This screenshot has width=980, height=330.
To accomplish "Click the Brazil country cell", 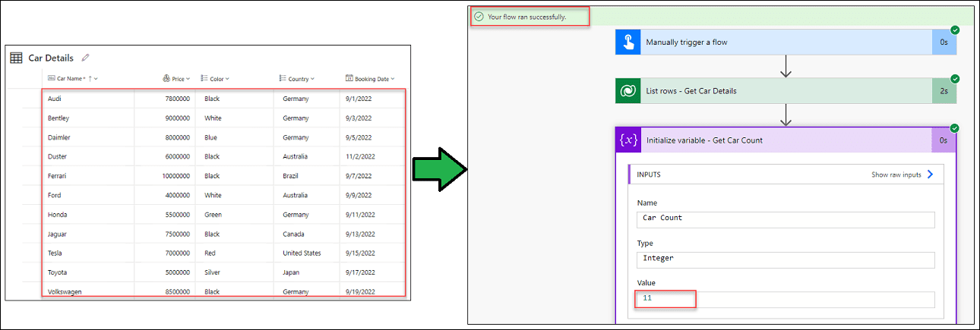I will pyautogui.click(x=292, y=176).
